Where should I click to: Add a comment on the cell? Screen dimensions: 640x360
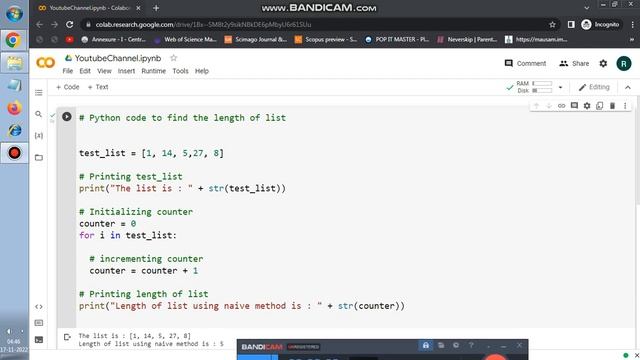pos(574,106)
